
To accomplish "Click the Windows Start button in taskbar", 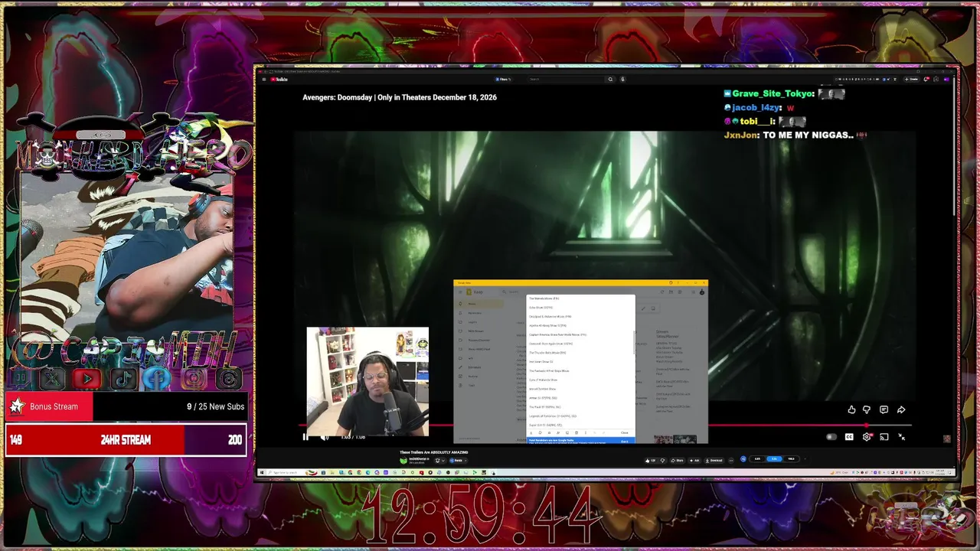I will tap(261, 472).
